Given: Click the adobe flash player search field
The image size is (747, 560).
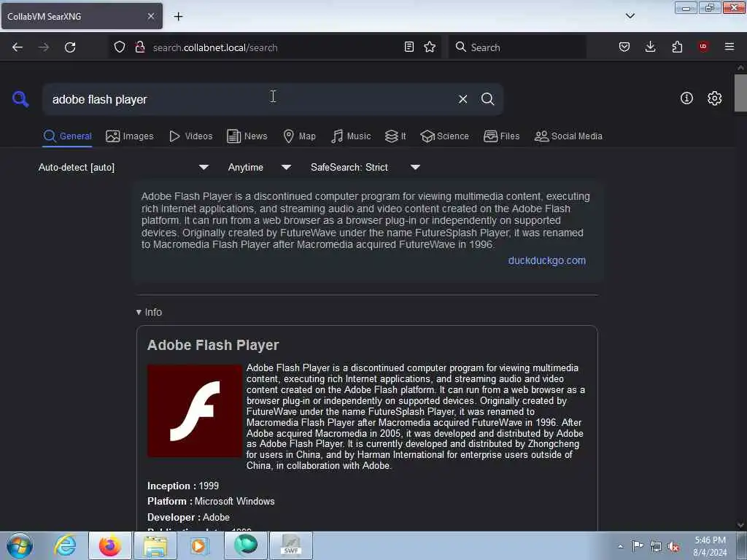Looking at the screenshot, I should point(252,99).
